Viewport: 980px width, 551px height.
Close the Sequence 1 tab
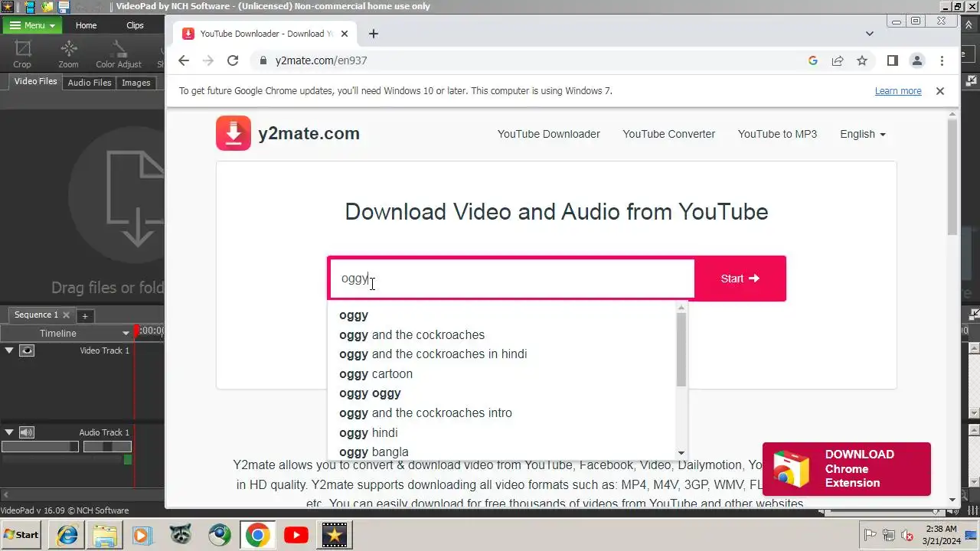pyautogui.click(x=66, y=315)
